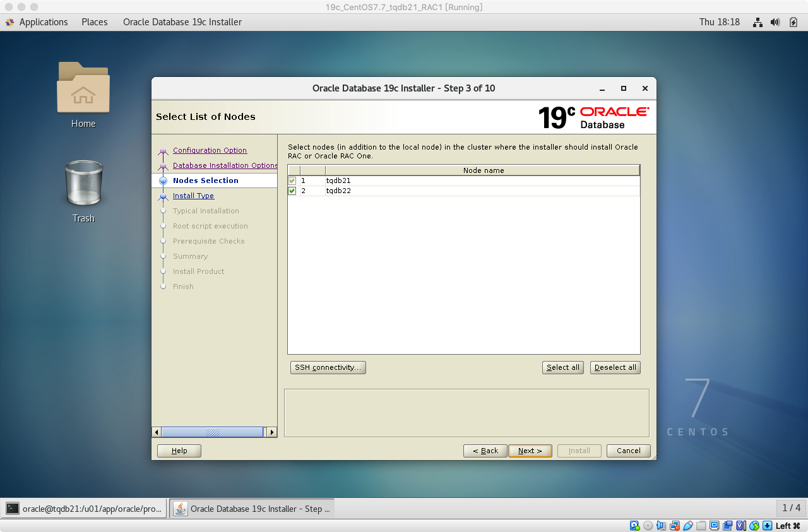Switch to Oracle Installer window in taskbar
The width and height of the screenshot is (808, 532).
(251, 508)
